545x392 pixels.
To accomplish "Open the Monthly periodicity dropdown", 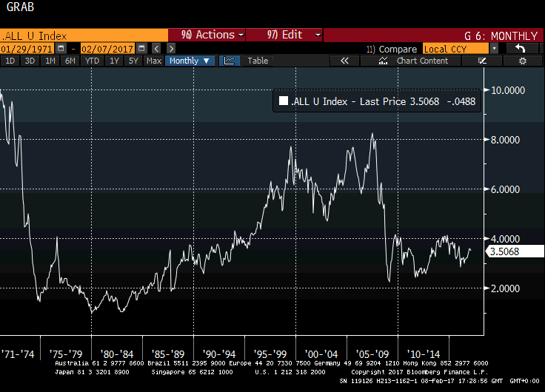I will [189, 61].
